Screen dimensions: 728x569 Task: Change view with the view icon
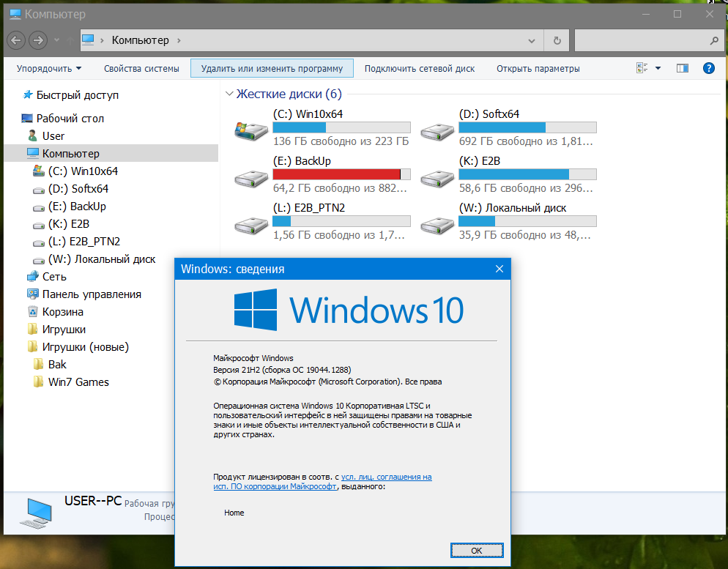[642, 68]
